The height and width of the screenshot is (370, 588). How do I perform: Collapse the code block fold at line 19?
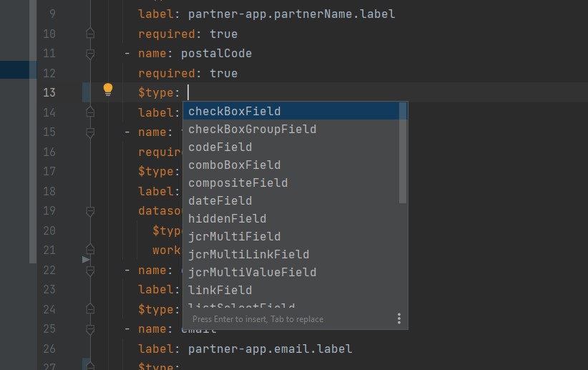(x=90, y=211)
